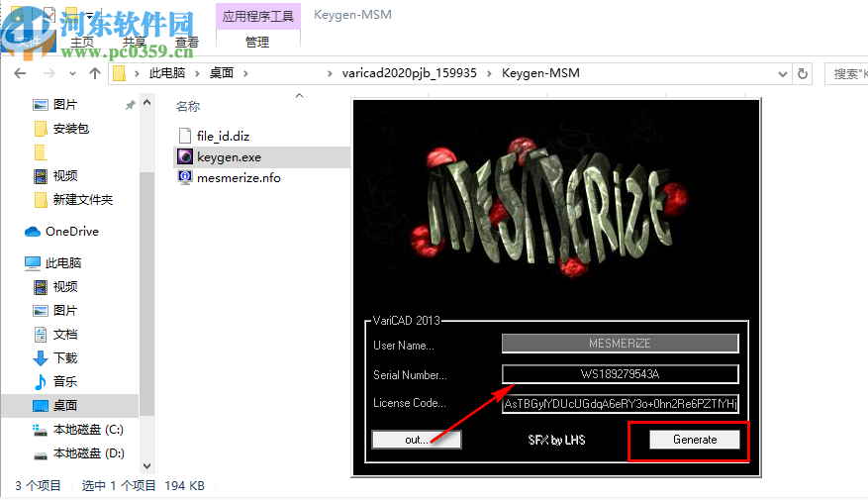The image size is (868, 500).
Task: Open the 应用程序工具 contextual tab
Action: click(x=258, y=16)
